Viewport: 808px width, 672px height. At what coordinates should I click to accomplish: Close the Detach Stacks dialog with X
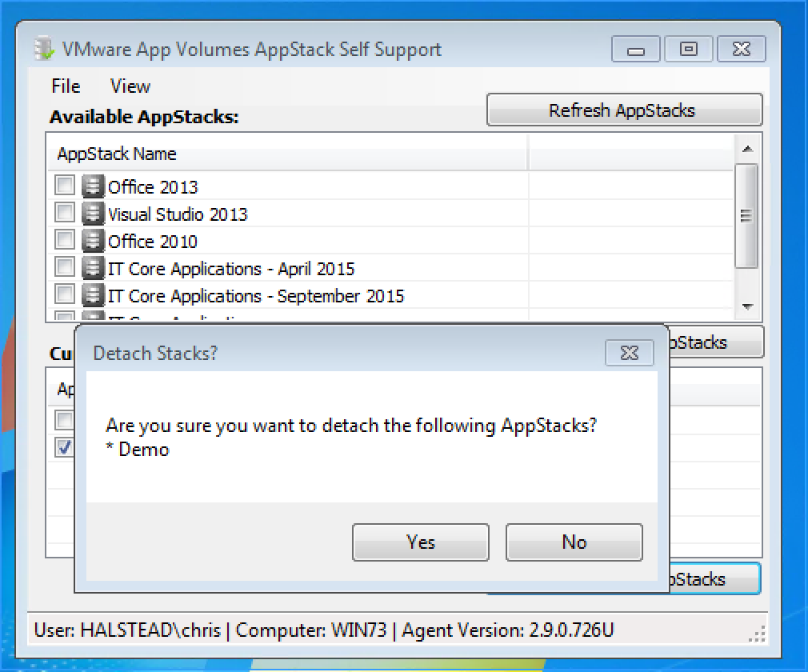629,353
